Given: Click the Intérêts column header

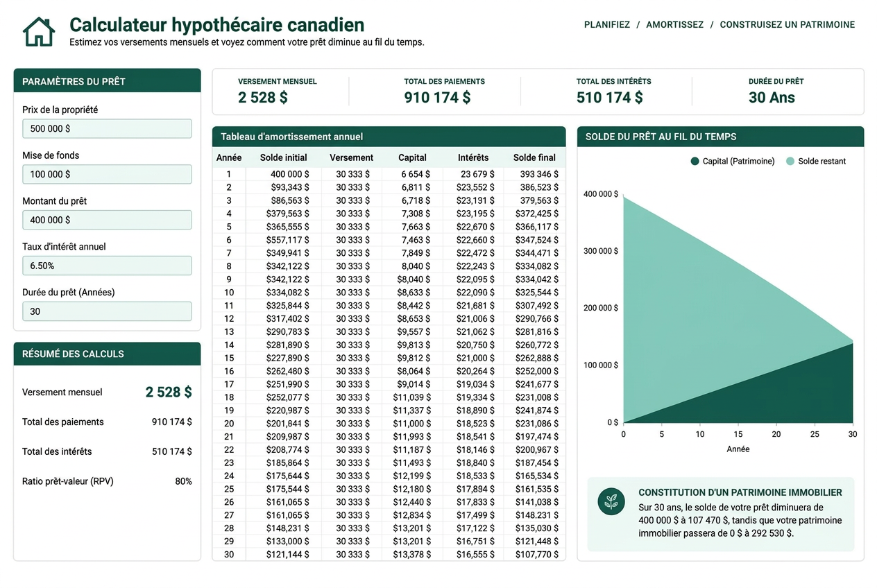Looking at the screenshot, I should pyautogui.click(x=473, y=157).
